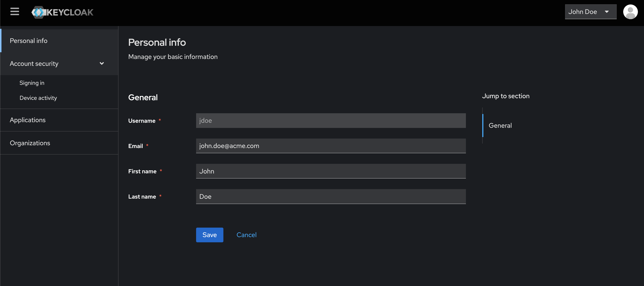Select Signing in from the sidebar
This screenshot has height=286, width=644.
32,83
